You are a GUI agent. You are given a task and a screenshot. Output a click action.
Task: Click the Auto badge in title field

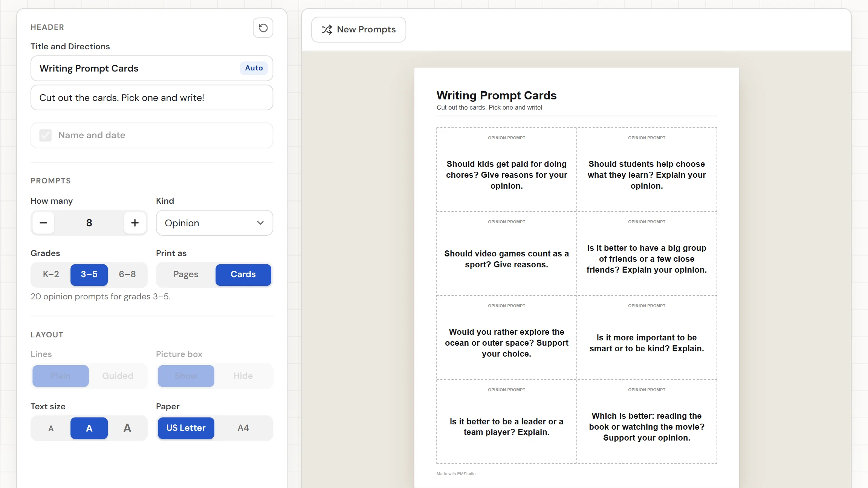pyautogui.click(x=254, y=68)
